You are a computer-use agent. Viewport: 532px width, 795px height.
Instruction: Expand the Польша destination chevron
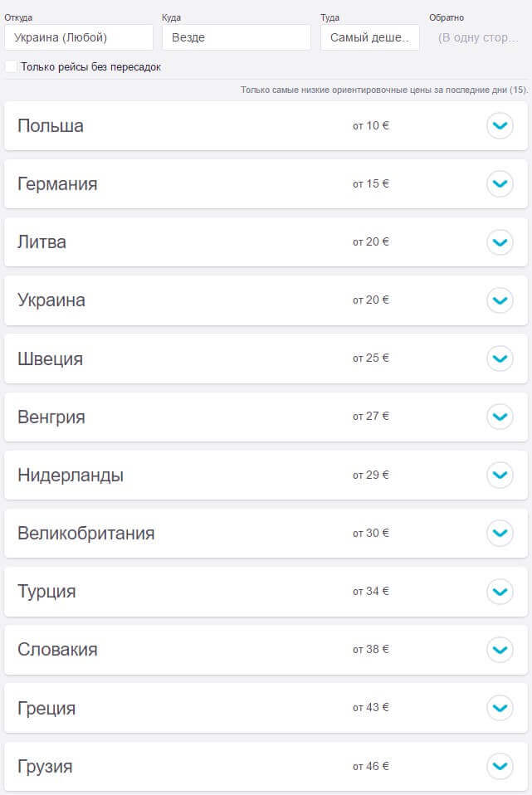pos(499,126)
